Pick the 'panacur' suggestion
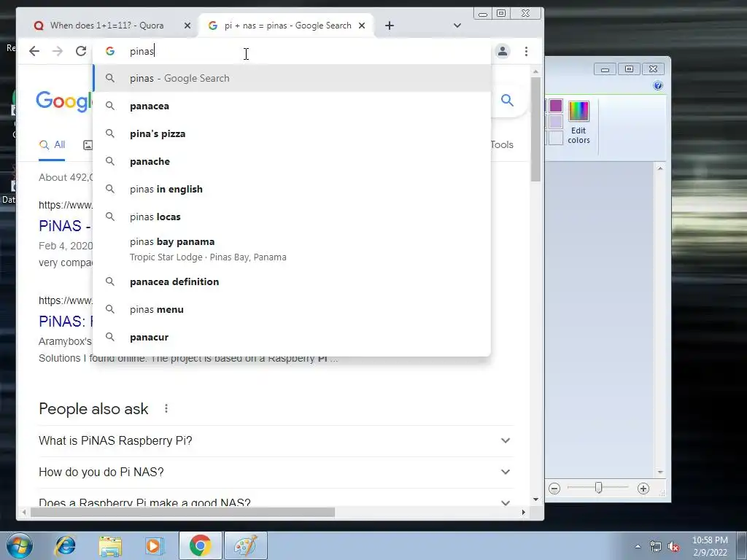The height and width of the screenshot is (560, 747). [x=292, y=337]
